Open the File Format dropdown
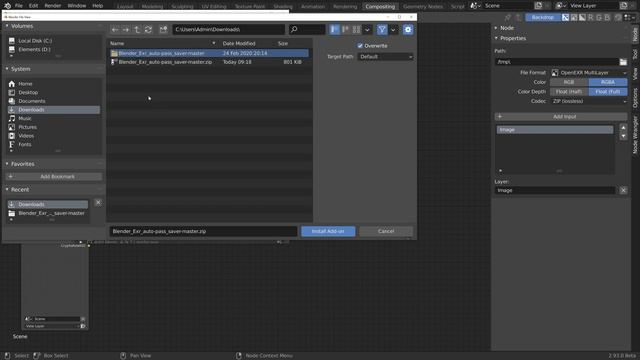640x360 pixels. tap(589, 73)
